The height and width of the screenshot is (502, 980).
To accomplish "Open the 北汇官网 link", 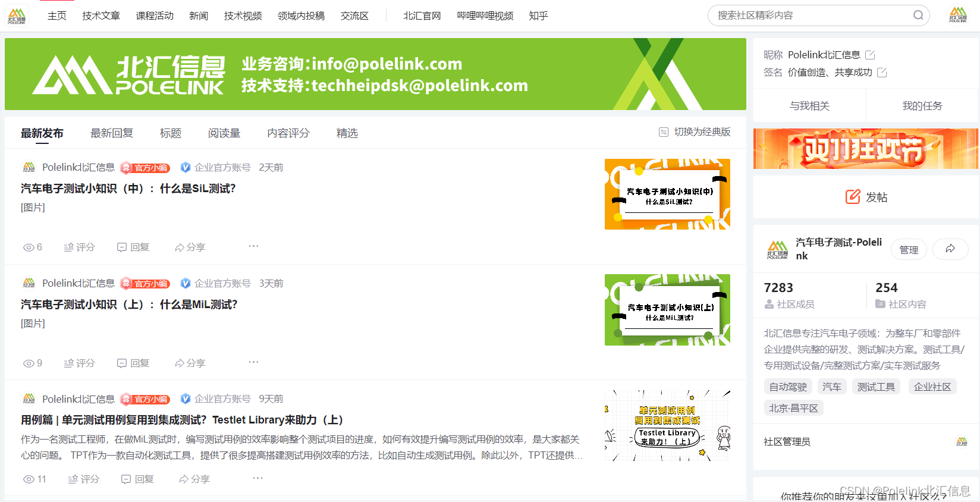I will point(422,16).
